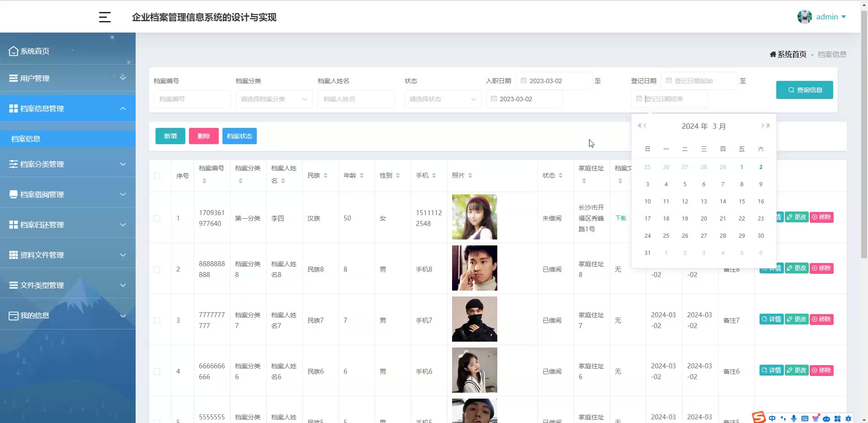Open the row 3 black-hat photo thumbnail
This screenshot has height=423, width=868.
(475, 319)
